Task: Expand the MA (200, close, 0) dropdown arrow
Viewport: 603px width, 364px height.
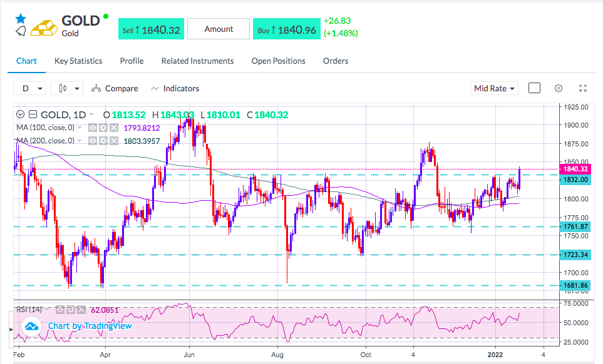Action: click(80, 141)
